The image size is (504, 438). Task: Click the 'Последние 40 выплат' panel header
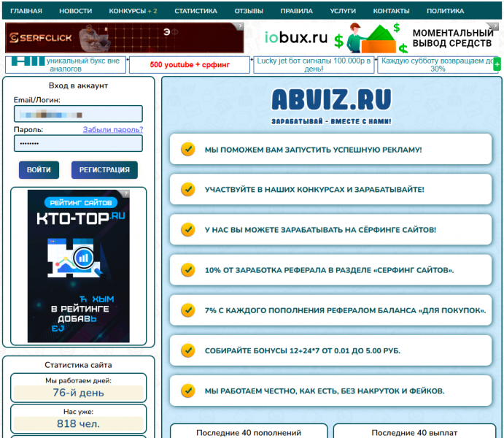414,433
